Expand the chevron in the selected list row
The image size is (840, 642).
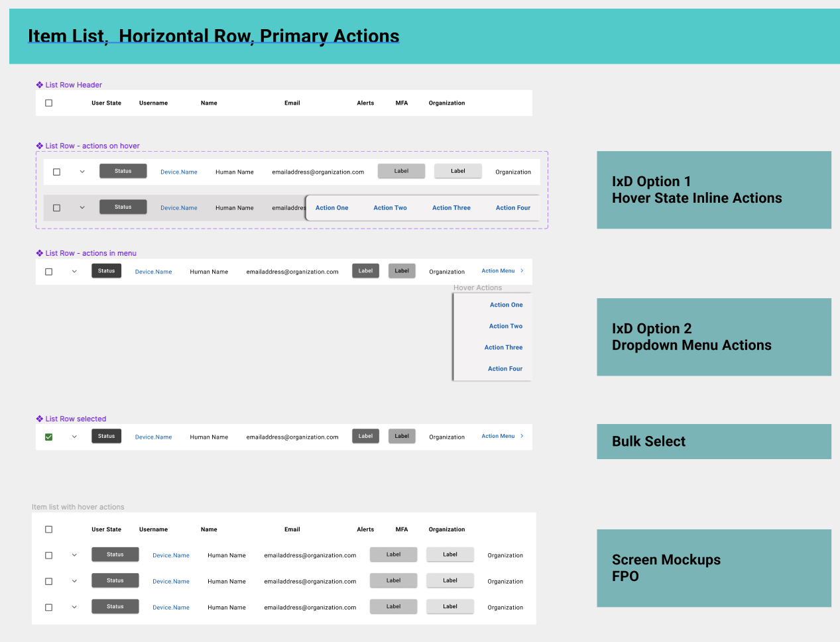pyautogui.click(x=74, y=437)
